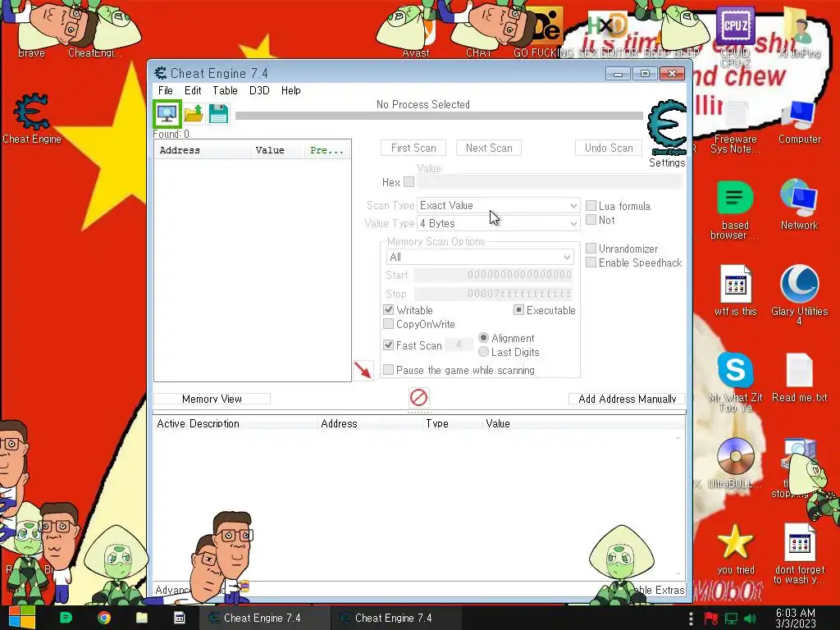Screen dimensions: 840x630
Task: Open Value Type 4 Bytes dropdown
Action: click(x=498, y=223)
